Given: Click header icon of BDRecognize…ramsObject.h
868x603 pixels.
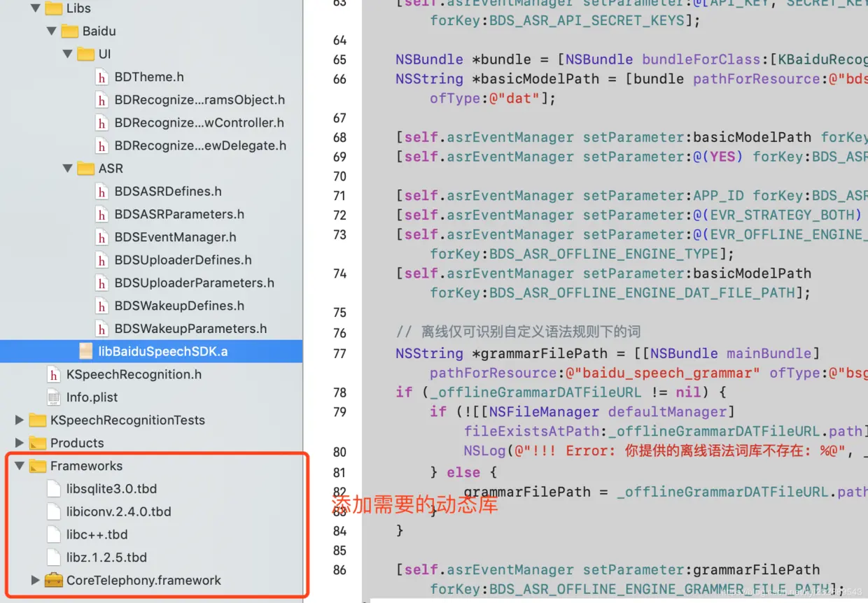Looking at the screenshot, I should [102, 100].
